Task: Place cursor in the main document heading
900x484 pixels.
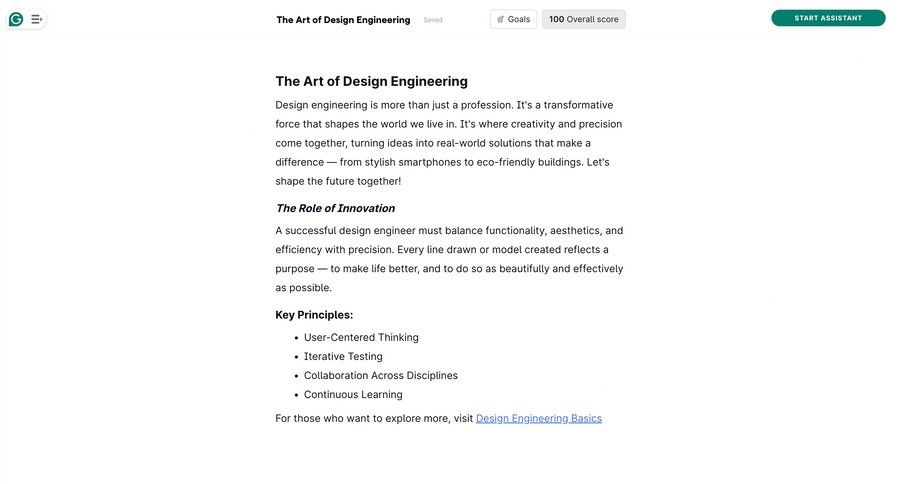Action: coord(371,81)
